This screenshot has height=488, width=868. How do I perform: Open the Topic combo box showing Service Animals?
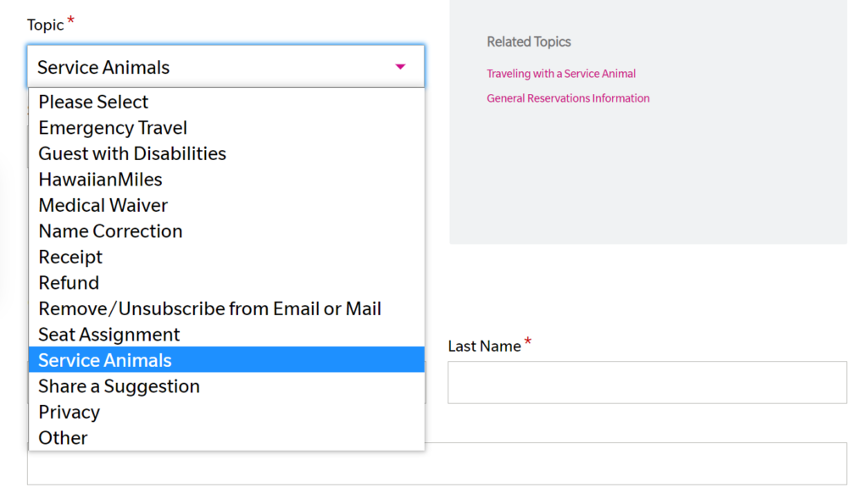[x=225, y=66]
